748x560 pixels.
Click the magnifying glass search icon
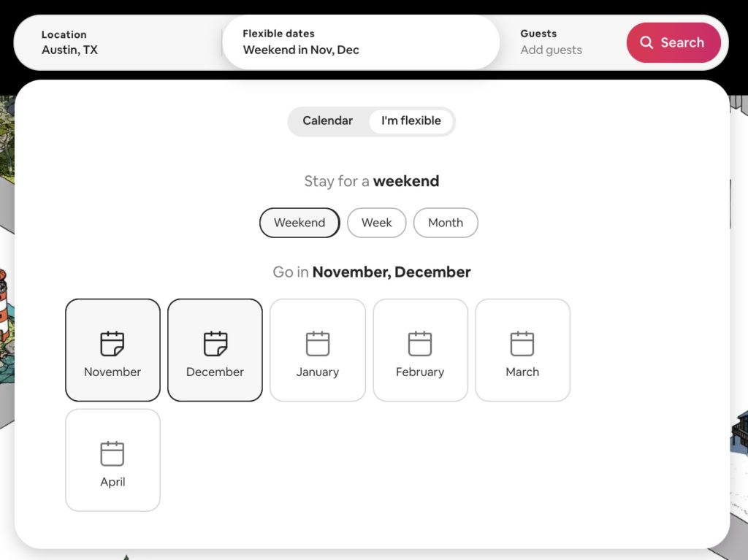coord(647,42)
